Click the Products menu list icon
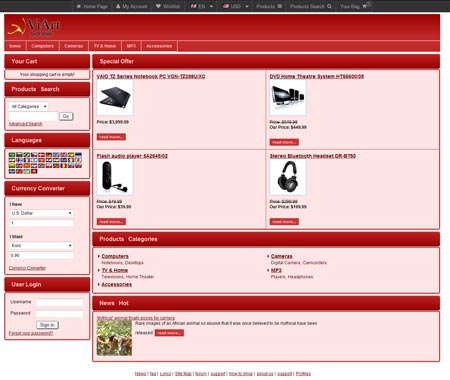This screenshot has width=450, height=380. (x=280, y=6)
